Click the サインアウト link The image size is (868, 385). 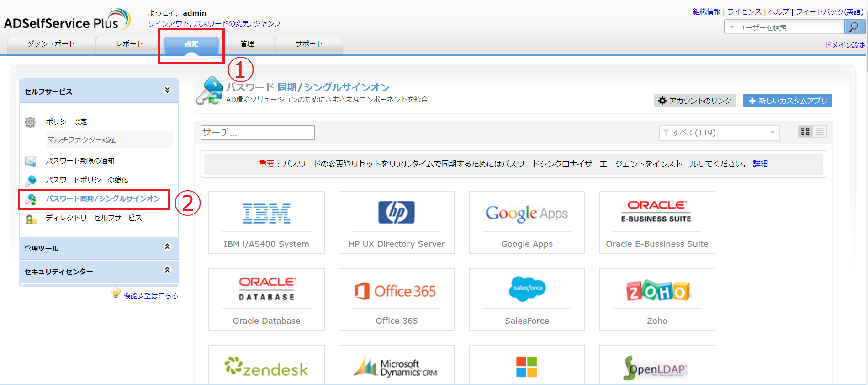click(x=169, y=23)
